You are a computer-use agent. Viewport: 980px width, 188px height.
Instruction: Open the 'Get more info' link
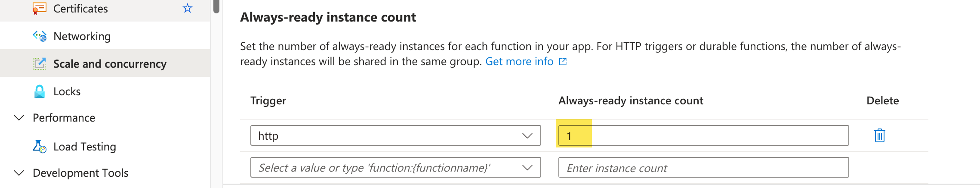(x=519, y=62)
